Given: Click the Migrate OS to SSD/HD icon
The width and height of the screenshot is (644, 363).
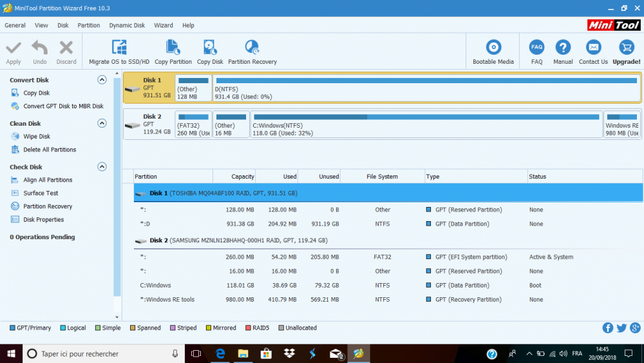Looking at the screenshot, I should [x=119, y=48].
